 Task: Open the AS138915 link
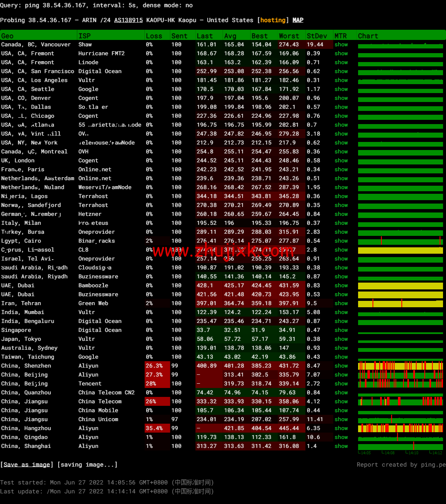(128, 20)
